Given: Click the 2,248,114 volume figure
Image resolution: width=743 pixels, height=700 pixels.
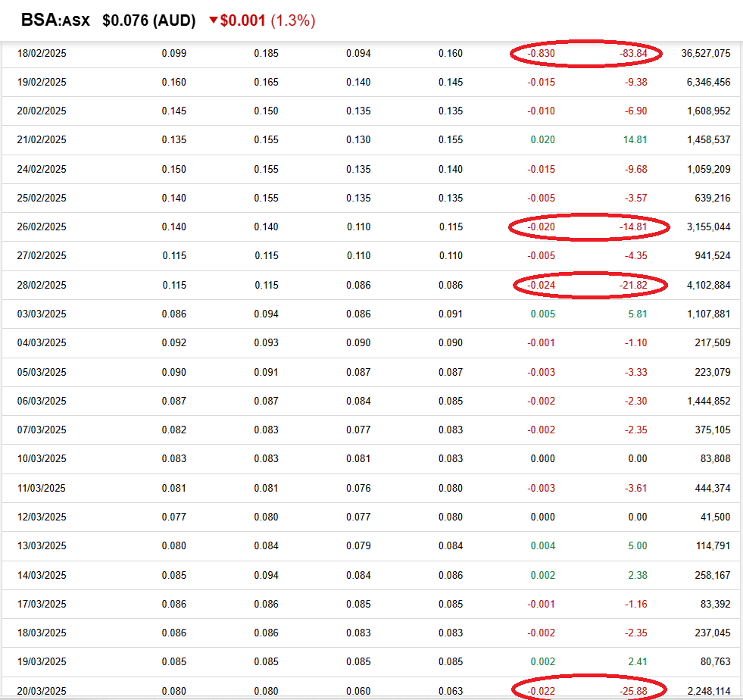Looking at the screenshot, I should [x=708, y=690].
